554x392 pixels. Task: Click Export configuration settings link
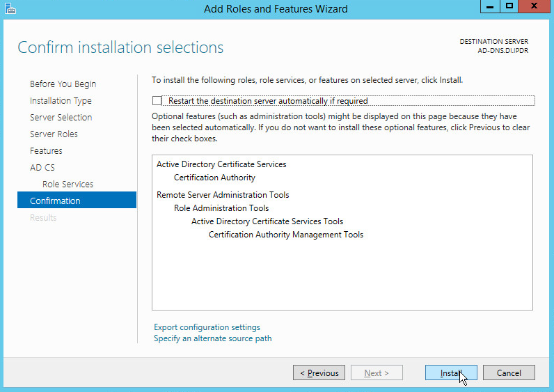tap(207, 327)
